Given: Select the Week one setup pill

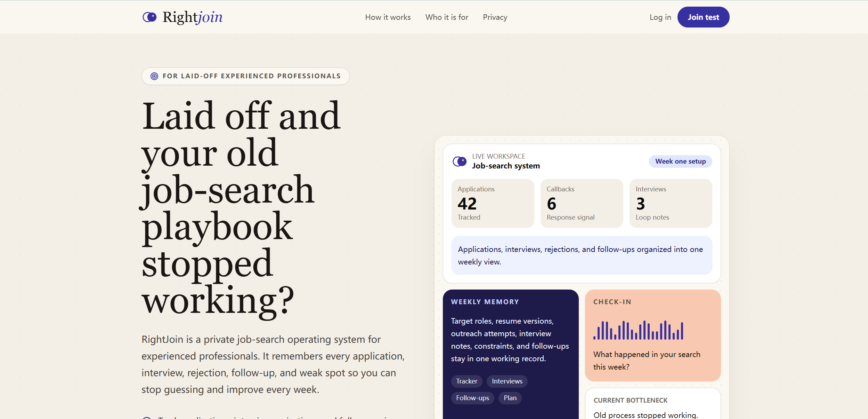Looking at the screenshot, I should click(x=681, y=161).
